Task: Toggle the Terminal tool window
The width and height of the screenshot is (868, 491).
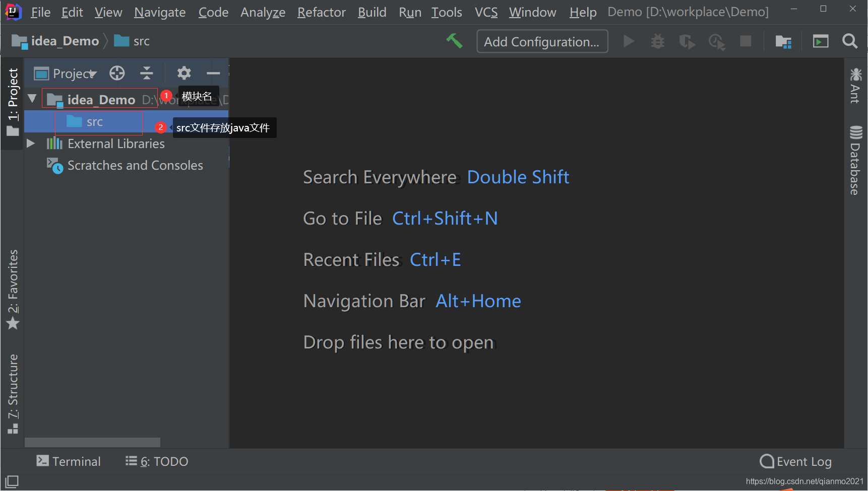Action: [x=69, y=461]
